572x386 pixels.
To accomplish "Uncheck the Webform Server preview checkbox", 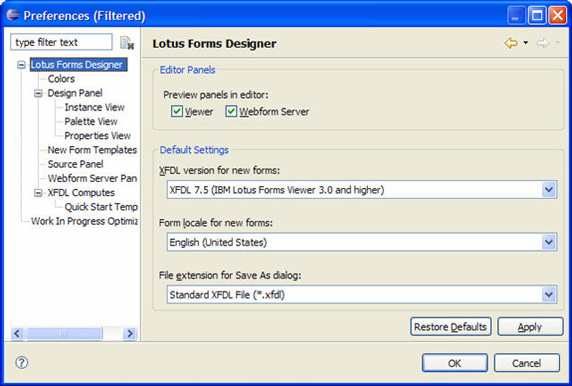I will (231, 111).
